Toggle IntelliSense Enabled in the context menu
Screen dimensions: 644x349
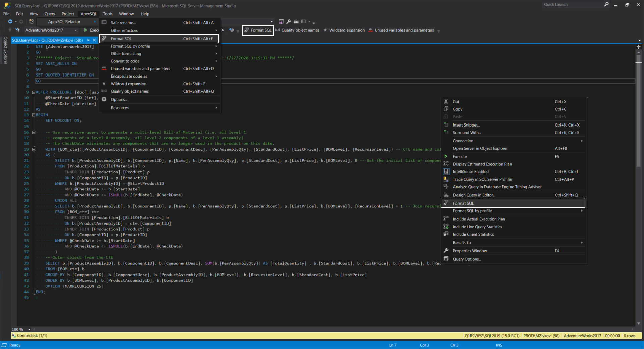coord(471,171)
